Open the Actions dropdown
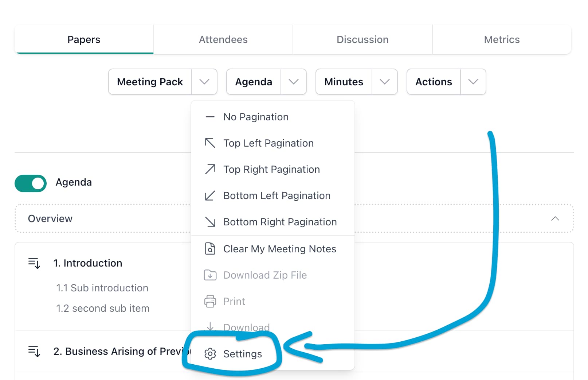 (473, 82)
